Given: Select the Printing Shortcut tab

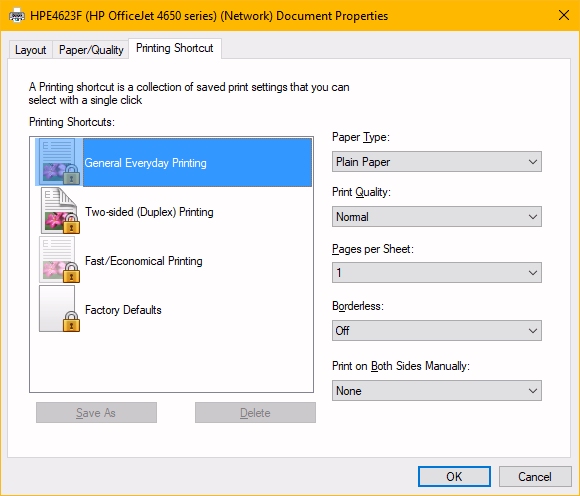Looking at the screenshot, I should [x=175, y=48].
